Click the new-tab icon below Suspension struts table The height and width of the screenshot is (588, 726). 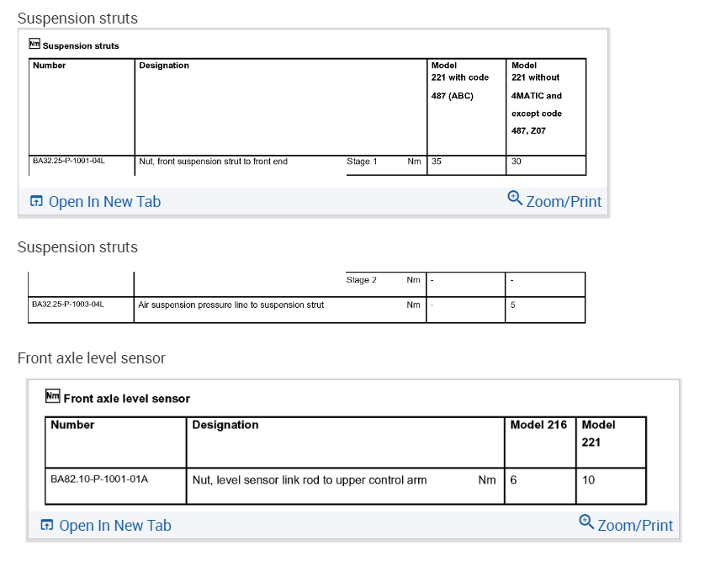coord(36,202)
